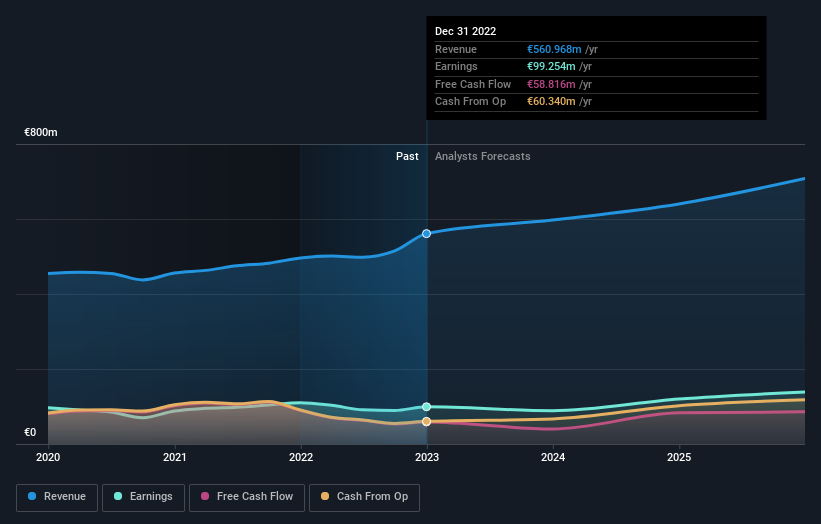
Task: Click the Free Cash Flow label in tooltip
Action: [x=473, y=84]
